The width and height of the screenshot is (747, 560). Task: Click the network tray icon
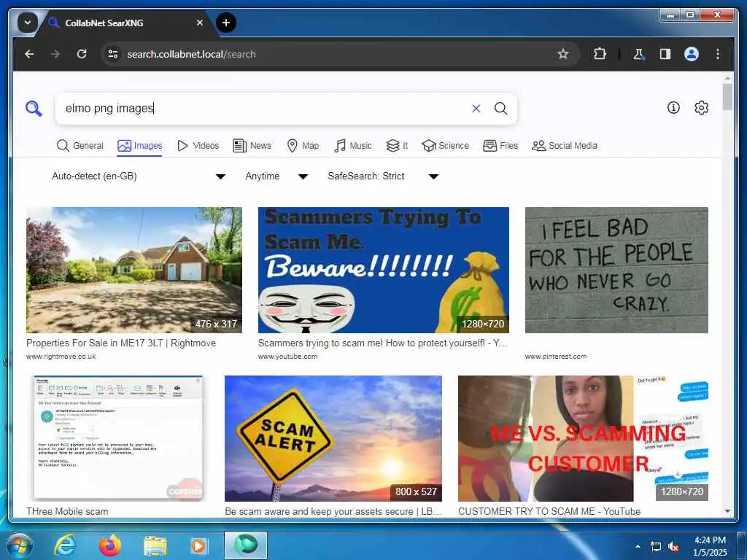click(656, 547)
